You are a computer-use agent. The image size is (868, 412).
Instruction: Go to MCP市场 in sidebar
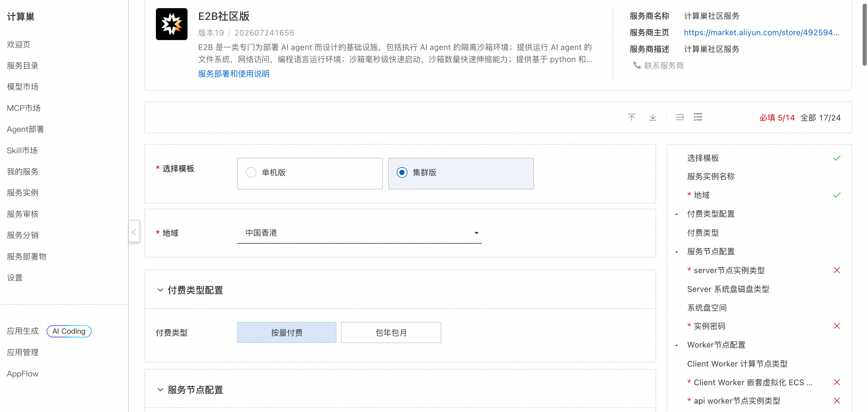[23, 108]
